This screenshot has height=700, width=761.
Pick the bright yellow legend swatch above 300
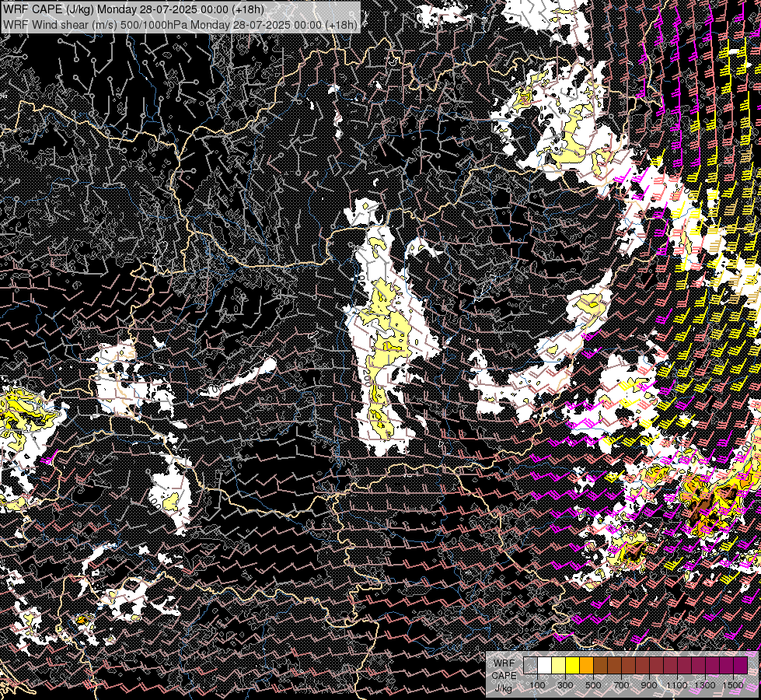(573, 665)
